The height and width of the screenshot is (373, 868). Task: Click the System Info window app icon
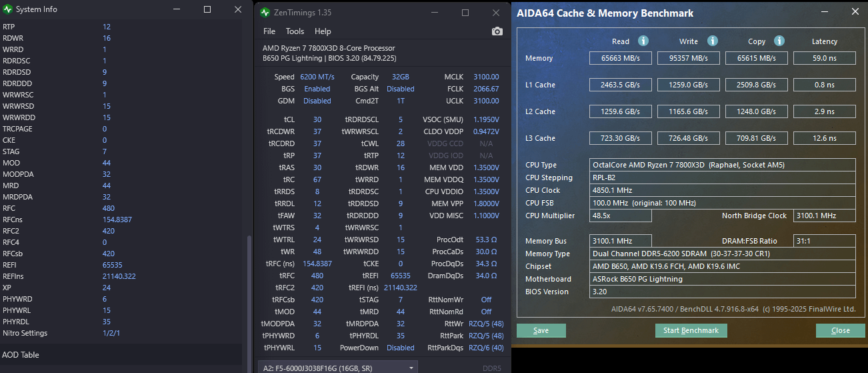pyautogui.click(x=8, y=9)
